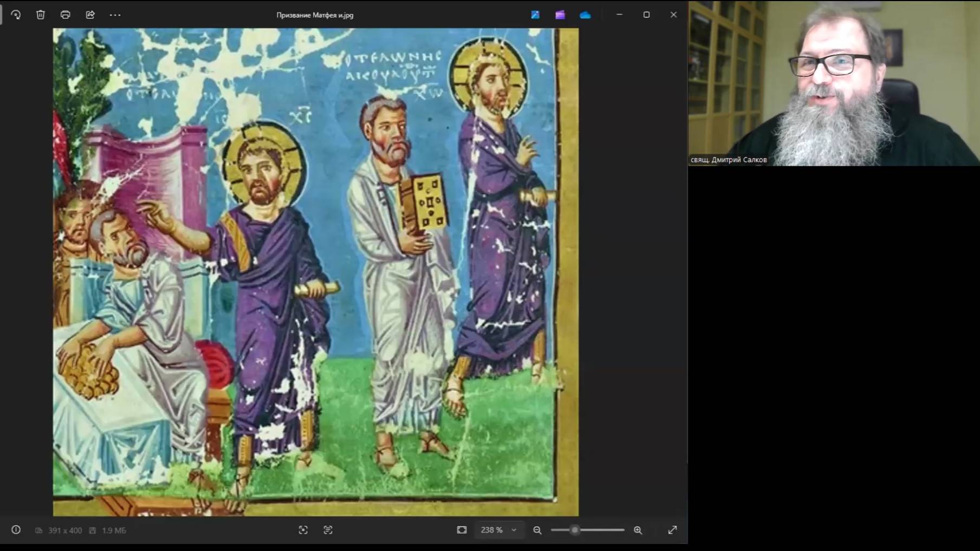Open the three-dots more options menu
Image resolution: width=980 pixels, height=551 pixels.
click(x=115, y=15)
